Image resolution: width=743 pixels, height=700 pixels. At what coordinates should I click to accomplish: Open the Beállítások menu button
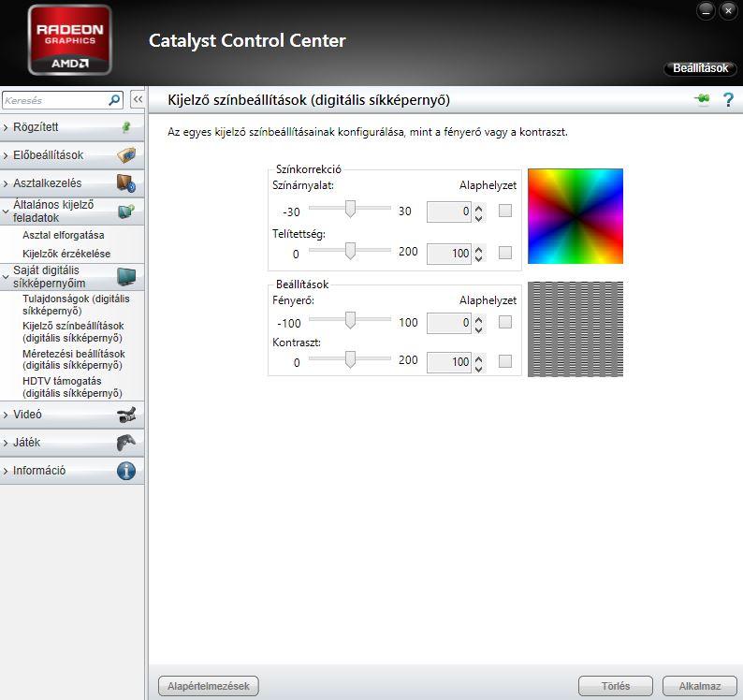(x=700, y=68)
